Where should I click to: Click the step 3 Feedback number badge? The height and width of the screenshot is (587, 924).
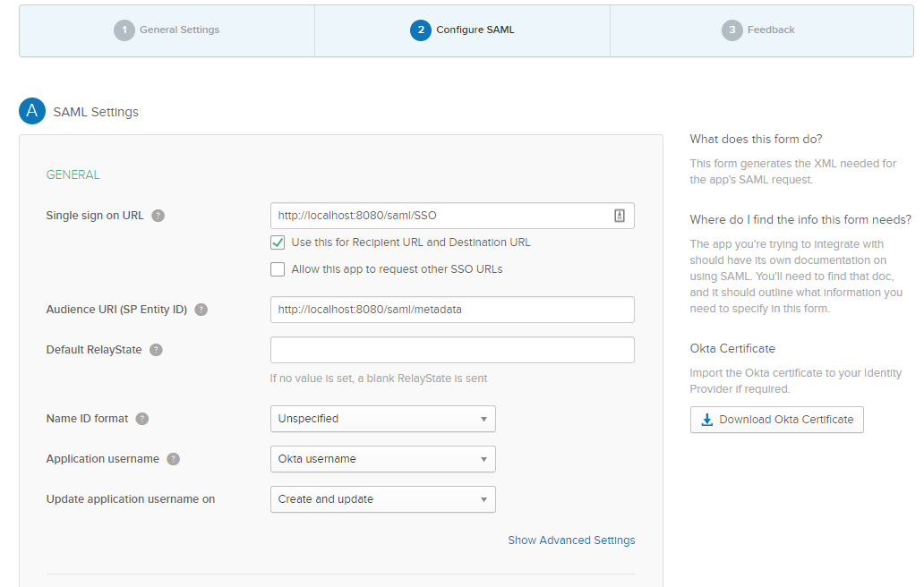point(731,30)
